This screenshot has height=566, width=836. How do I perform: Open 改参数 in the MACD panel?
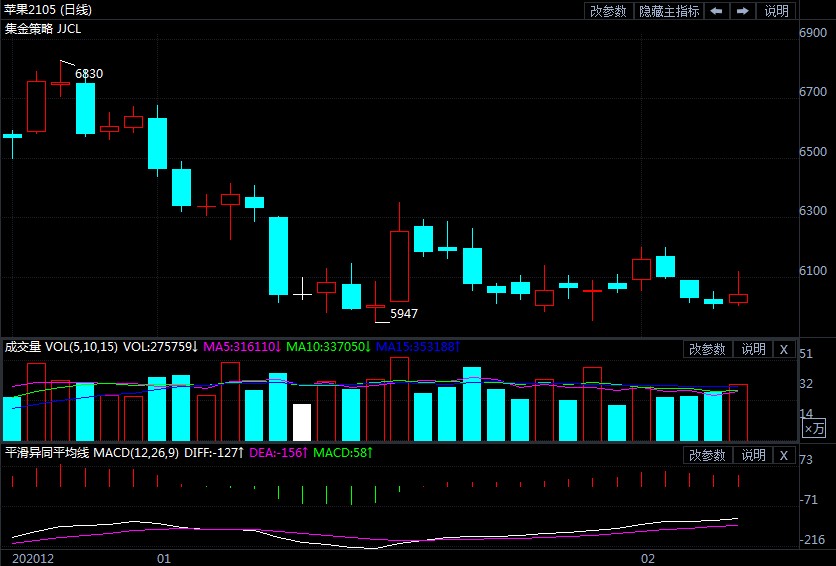(708, 455)
